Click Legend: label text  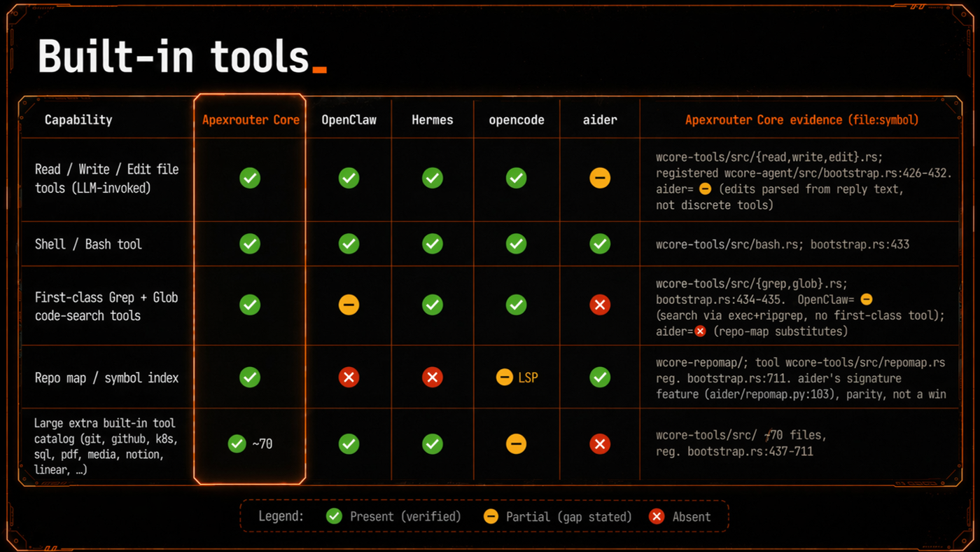coord(281,516)
